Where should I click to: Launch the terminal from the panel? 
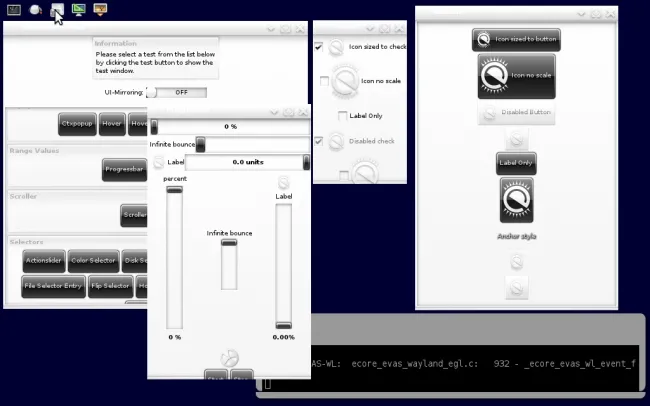[x=14, y=9]
